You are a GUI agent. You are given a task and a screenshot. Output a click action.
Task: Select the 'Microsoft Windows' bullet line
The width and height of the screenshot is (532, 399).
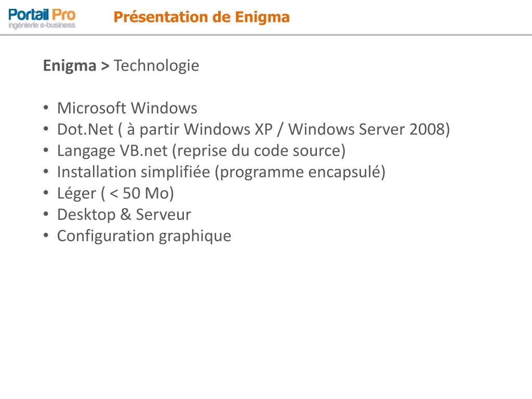(x=127, y=108)
